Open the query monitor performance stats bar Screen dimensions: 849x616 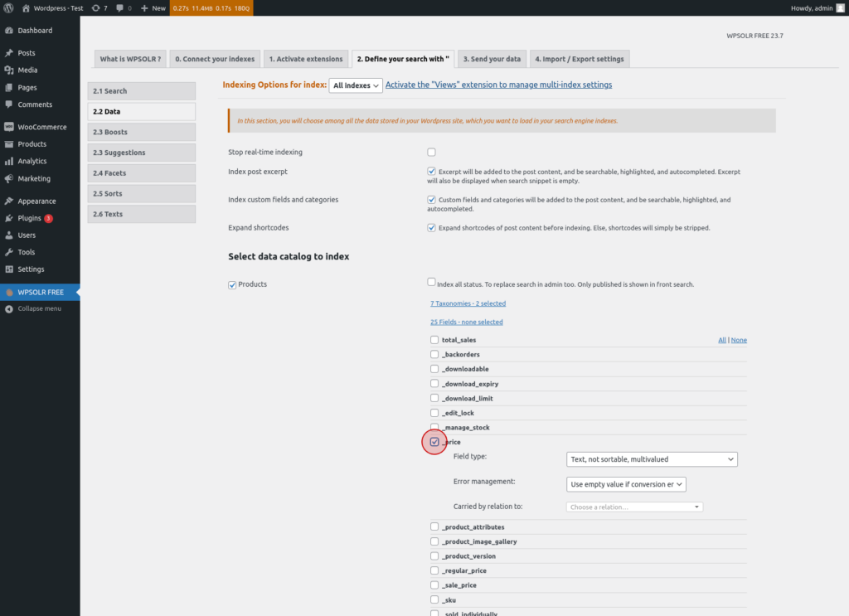click(x=211, y=8)
